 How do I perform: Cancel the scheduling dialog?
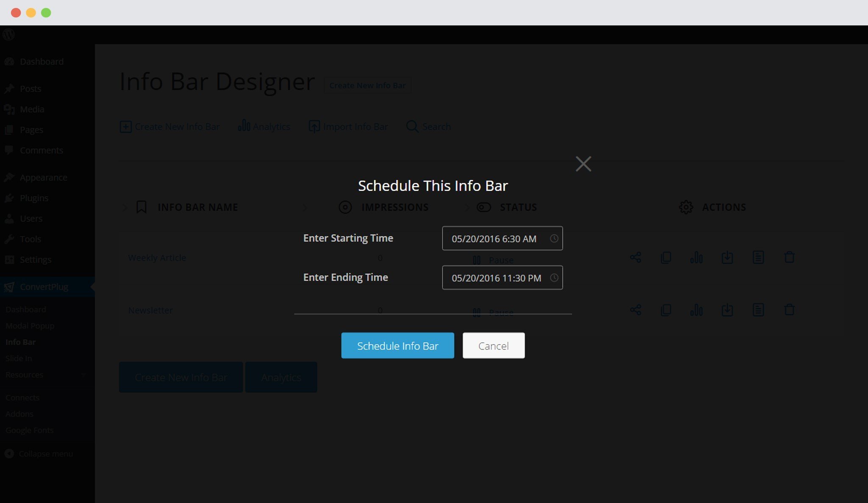coord(493,345)
